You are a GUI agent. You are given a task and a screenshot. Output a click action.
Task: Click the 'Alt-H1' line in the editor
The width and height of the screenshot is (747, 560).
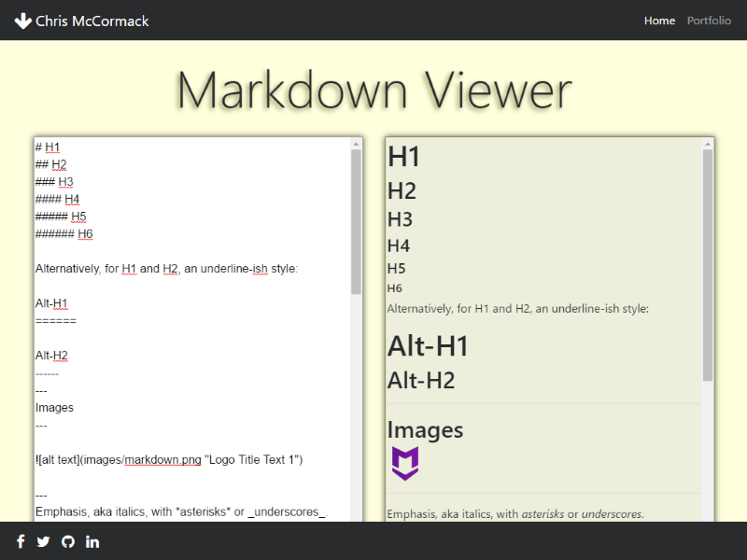pyautogui.click(x=51, y=303)
